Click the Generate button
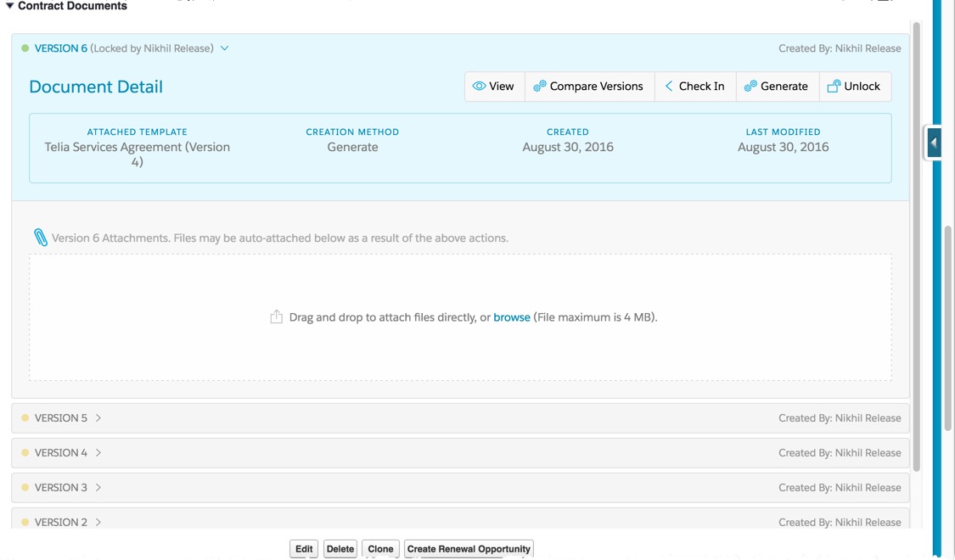The width and height of the screenshot is (955, 560). coord(777,87)
